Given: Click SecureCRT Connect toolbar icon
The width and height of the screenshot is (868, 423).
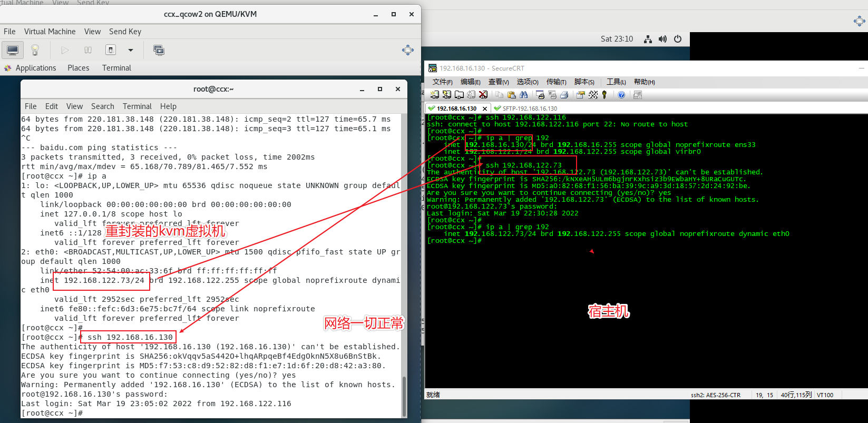Looking at the screenshot, I should click(435, 95).
